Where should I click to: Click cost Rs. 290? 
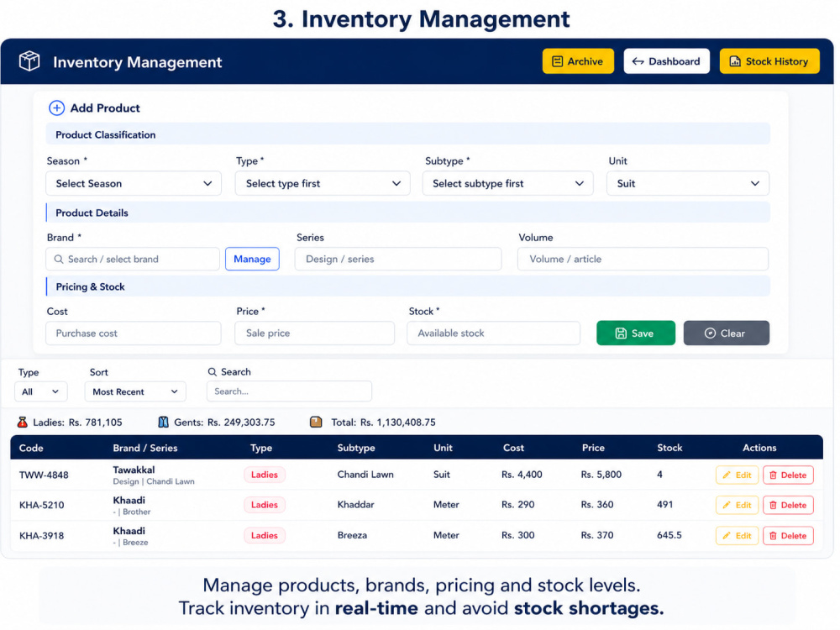(x=518, y=505)
